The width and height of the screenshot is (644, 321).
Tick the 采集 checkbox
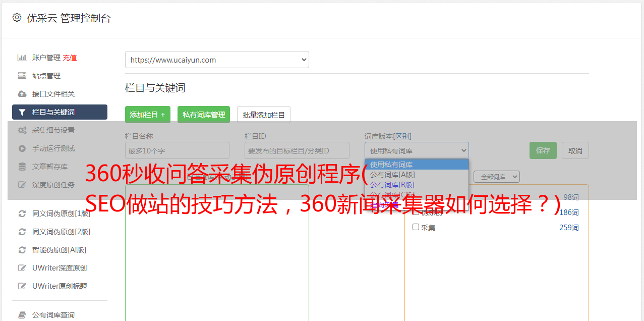tap(416, 227)
